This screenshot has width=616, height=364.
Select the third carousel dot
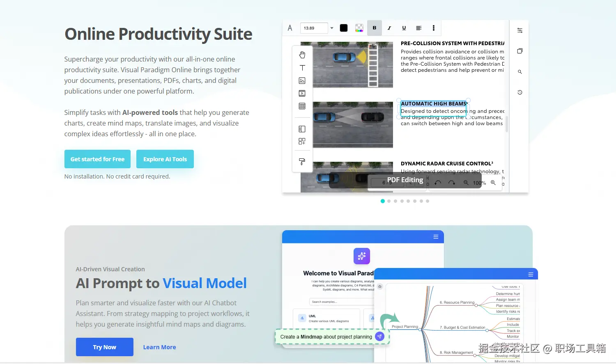coord(395,201)
